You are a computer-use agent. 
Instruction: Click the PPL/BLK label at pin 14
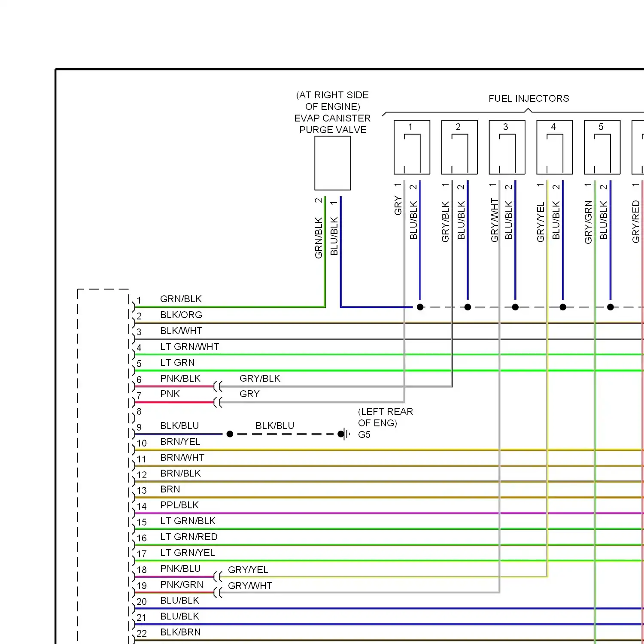click(x=179, y=505)
